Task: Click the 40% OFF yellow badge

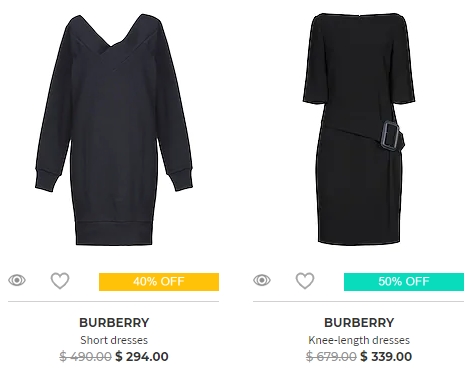Action: pos(159,282)
